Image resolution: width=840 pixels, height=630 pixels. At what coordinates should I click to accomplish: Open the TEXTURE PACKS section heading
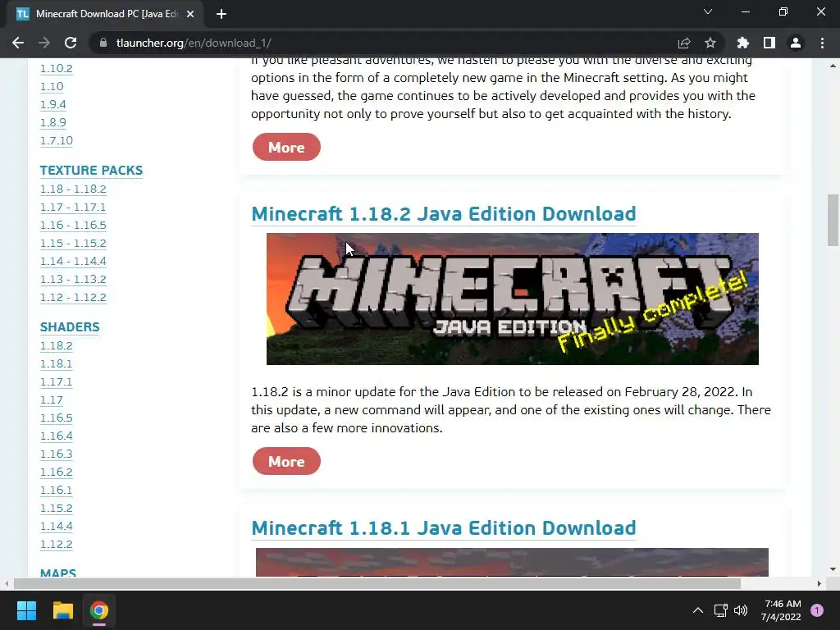92,171
